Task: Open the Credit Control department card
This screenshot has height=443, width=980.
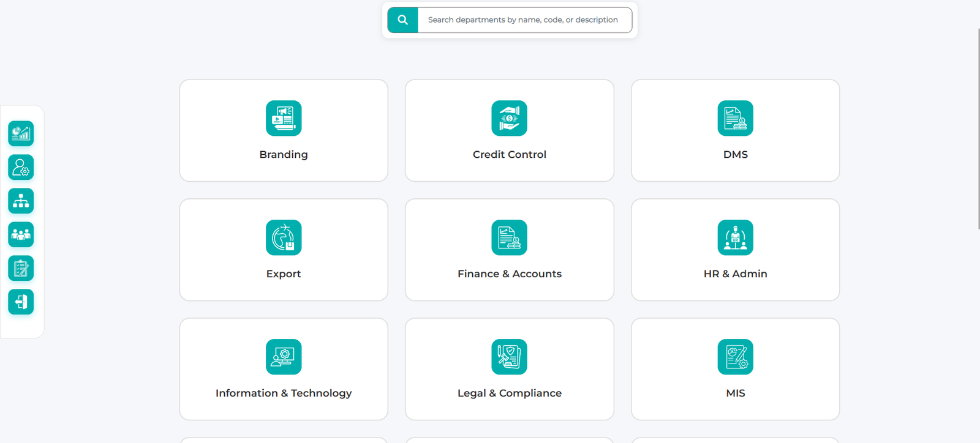Action: [510, 130]
